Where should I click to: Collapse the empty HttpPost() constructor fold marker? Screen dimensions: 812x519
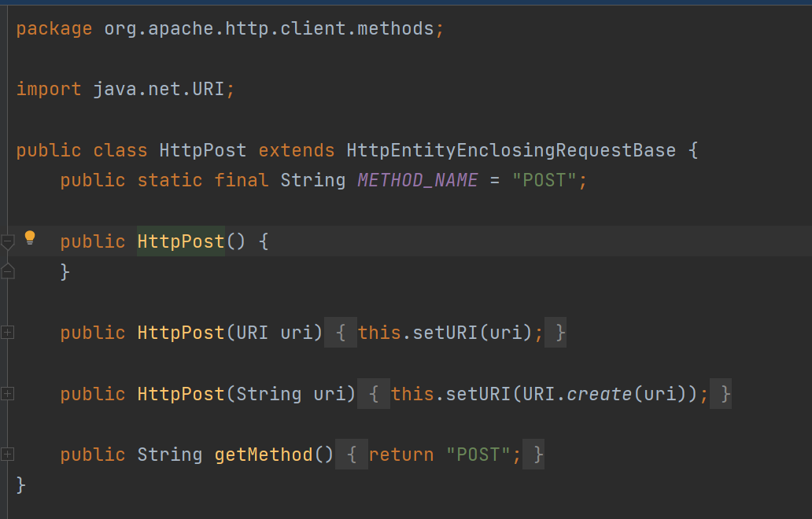click(7, 241)
